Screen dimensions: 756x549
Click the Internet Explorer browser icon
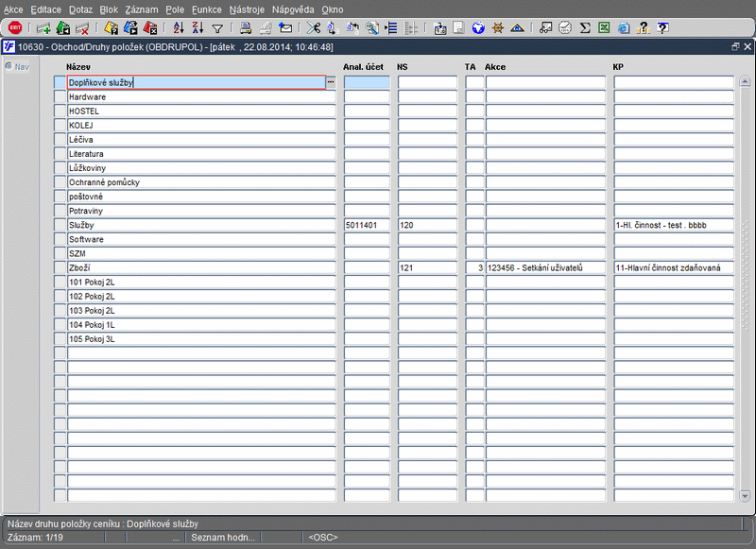624,28
